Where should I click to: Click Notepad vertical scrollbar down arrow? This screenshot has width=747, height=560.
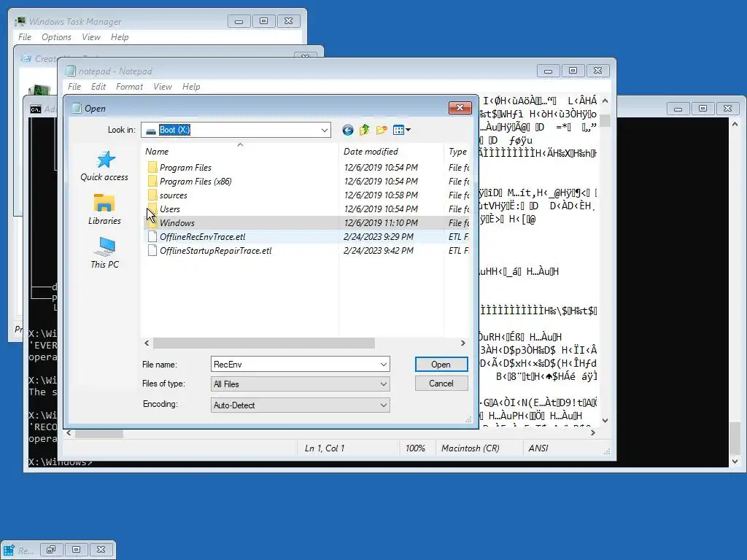coord(605,421)
